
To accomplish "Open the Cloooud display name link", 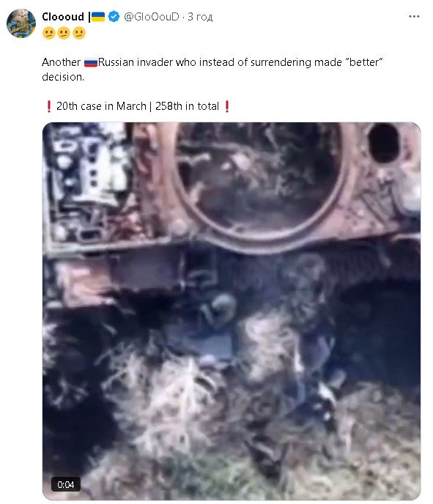I will [x=63, y=16].
